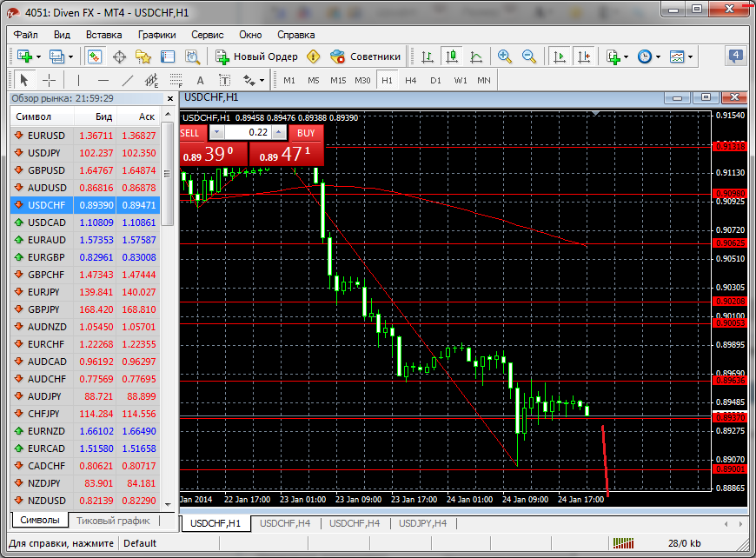Select the GBPJPY row in Market Watch

(x=85, y=309)
